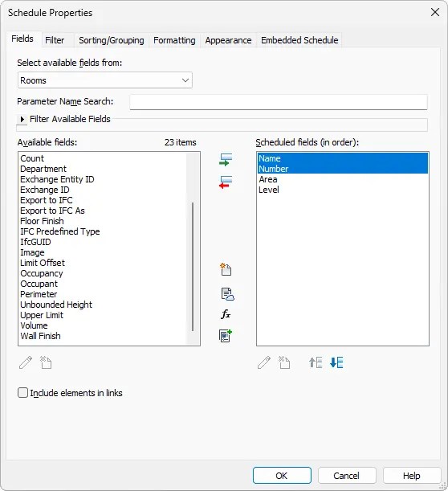Image resolution: width=448 pixels, height=491 pixels.
Task: Click the Parameter Name Search field
Action: 279,102
